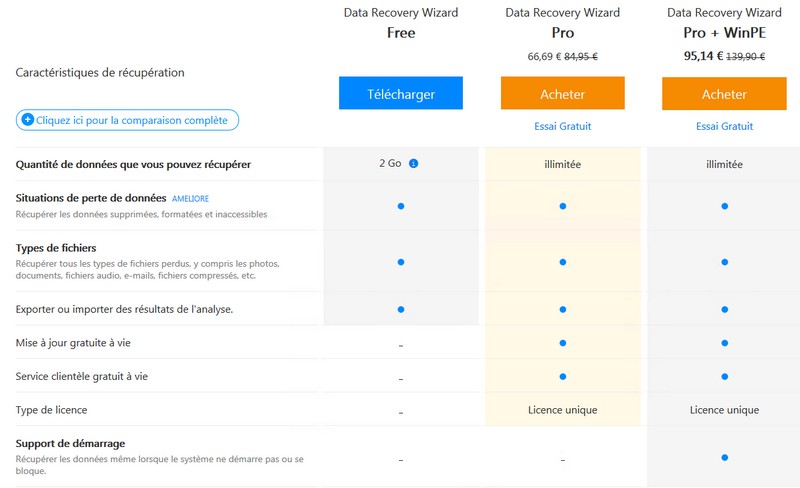The width and height of the screenshot is (800, 488).
Task: Open Essai Gratuit link under Pro
Action: click(x=563, y=127)
